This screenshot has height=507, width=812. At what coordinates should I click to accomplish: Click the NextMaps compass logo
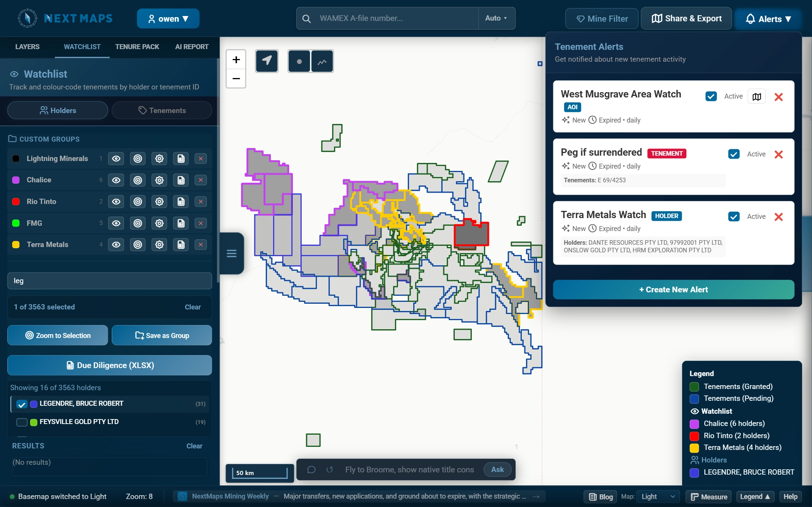click(x=27, y=18)
